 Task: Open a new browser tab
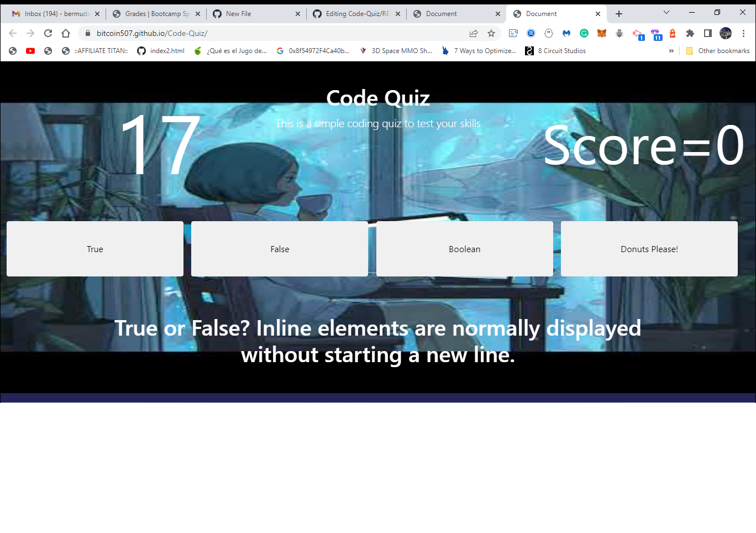pos(619,14)
